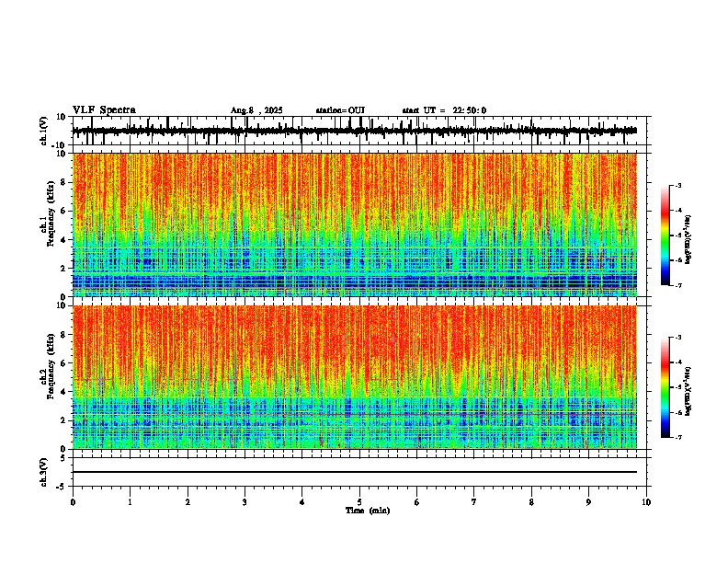Click the ch.1 voltage waveform trace panel
Screen dimensions: 728x563
click(x=361, y=131)
